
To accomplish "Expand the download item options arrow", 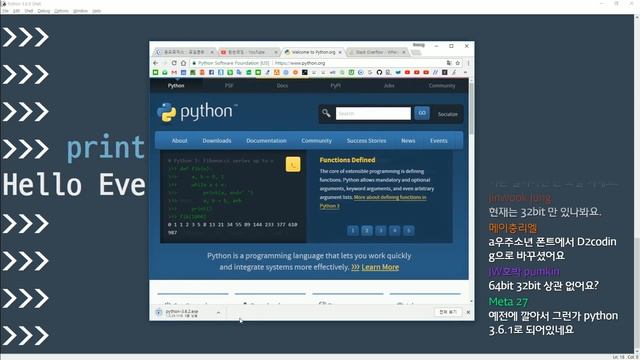I will click(218, 313).
